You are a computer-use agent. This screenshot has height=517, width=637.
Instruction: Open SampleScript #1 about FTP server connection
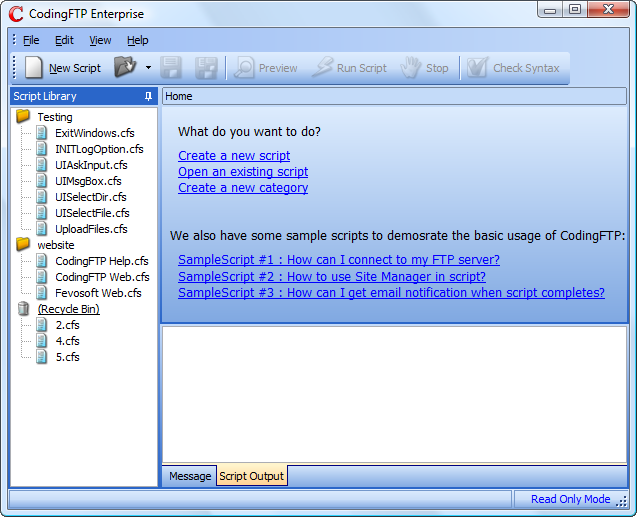(339, 260)
